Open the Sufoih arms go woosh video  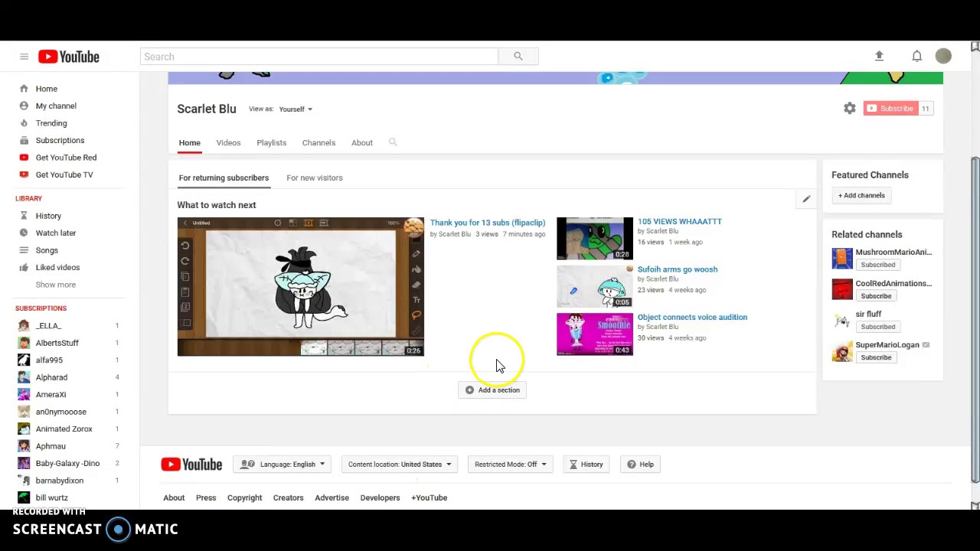(x=678, y=269)
